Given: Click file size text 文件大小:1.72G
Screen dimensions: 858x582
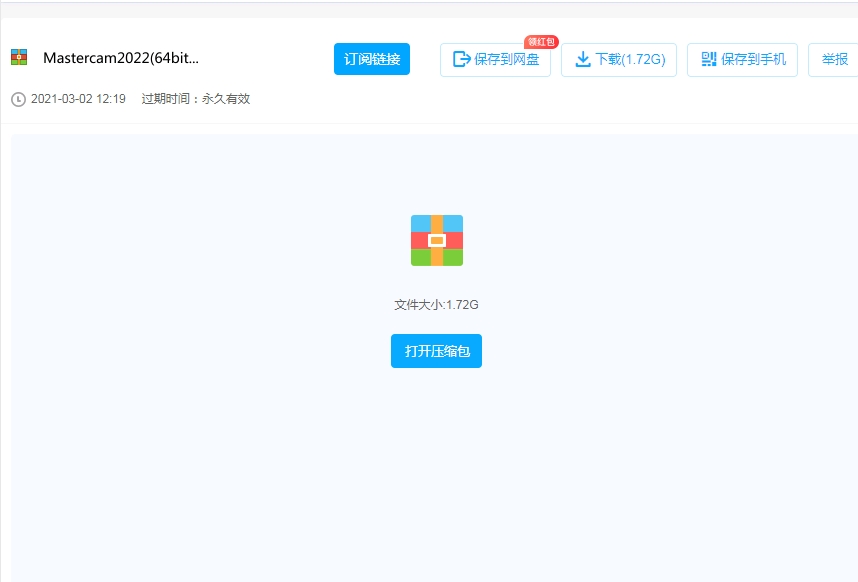Looking at the screenshot, I should (436, 305).
